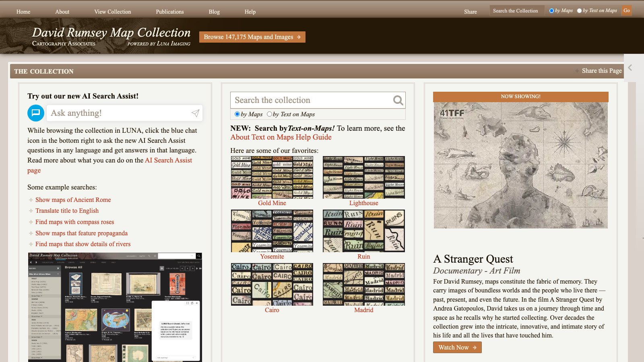Select "by Text on Maps" below the center search box
Screen dimensions: 644x362
(x=269, y=114)
